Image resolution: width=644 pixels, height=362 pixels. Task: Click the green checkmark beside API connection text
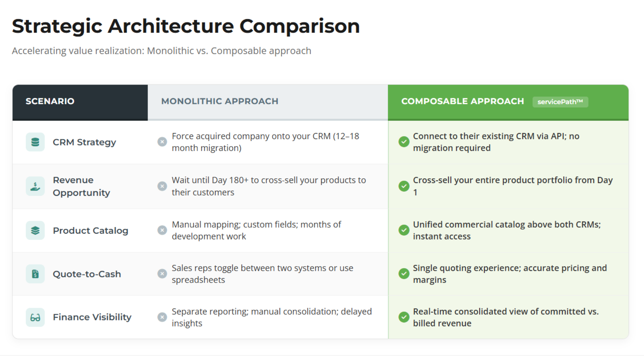tap(404, 142)
